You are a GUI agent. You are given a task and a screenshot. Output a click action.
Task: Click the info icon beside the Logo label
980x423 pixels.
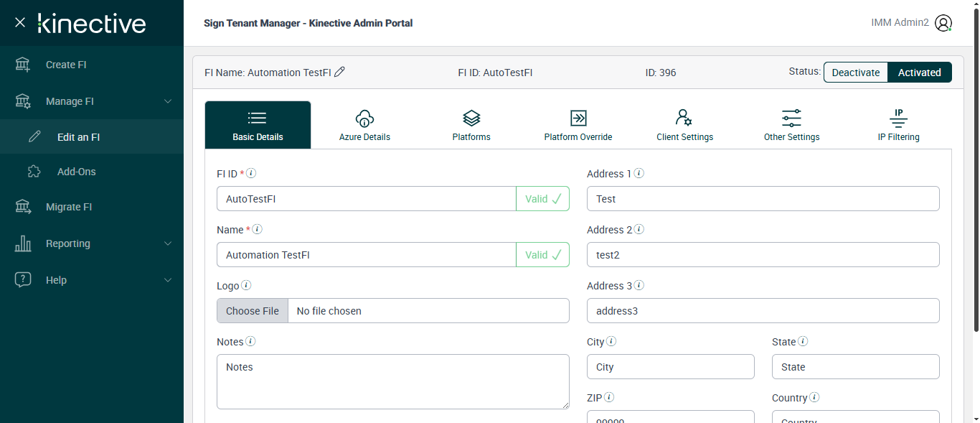[246, 285]
